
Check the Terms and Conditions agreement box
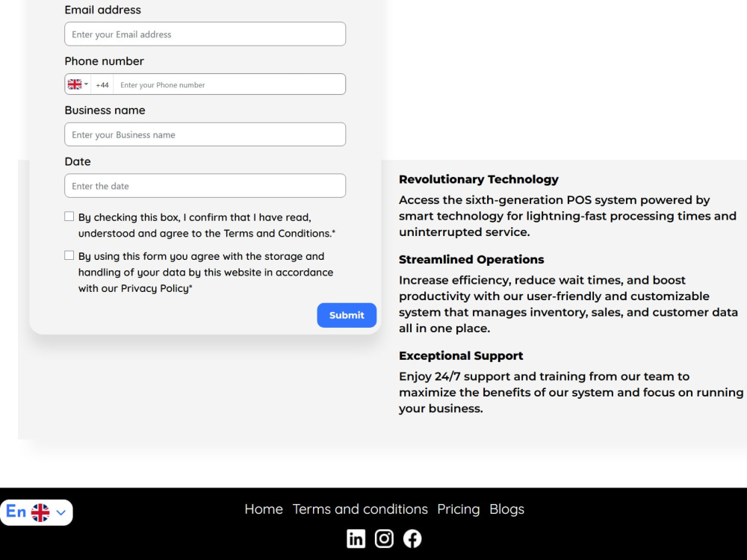[x=69, y=217]
